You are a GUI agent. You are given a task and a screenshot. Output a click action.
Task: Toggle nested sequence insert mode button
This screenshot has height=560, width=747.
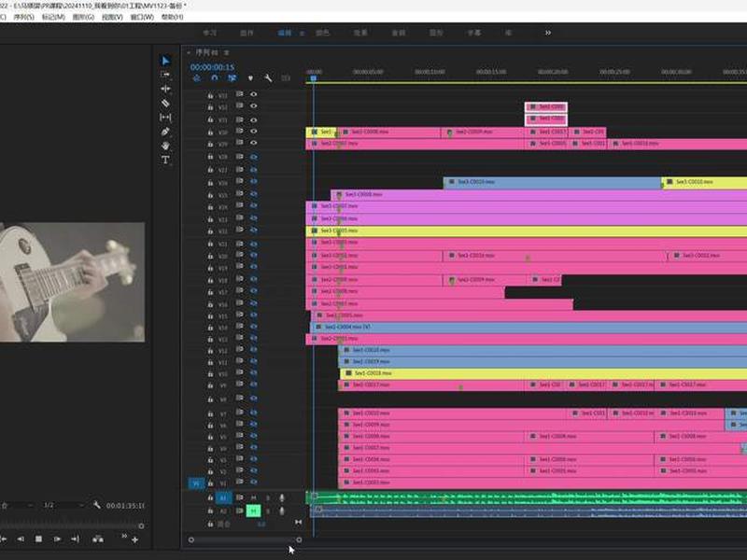[x=196, y=78]
